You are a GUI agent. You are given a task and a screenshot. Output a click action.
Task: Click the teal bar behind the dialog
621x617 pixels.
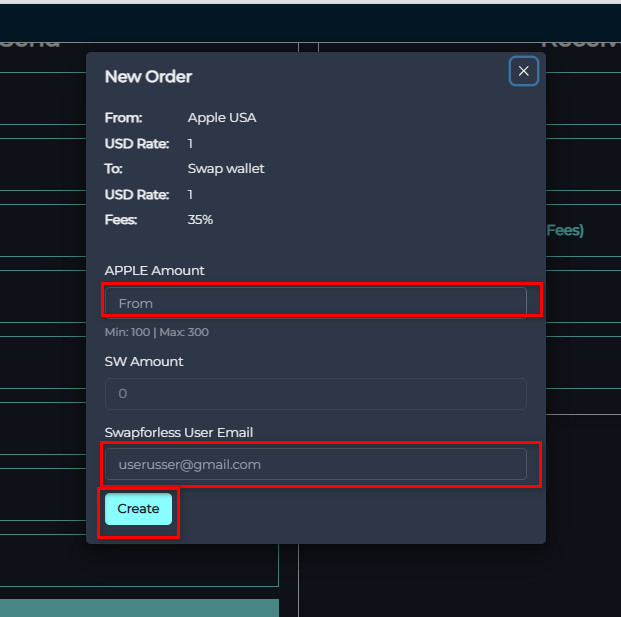(x=139, y=607)
